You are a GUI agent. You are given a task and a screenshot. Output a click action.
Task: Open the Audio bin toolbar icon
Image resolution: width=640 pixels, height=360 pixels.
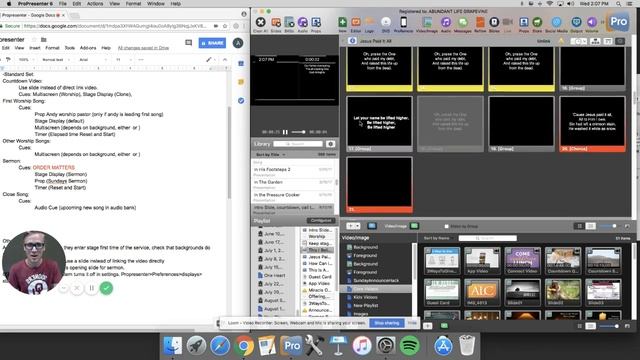pos(446,22)
